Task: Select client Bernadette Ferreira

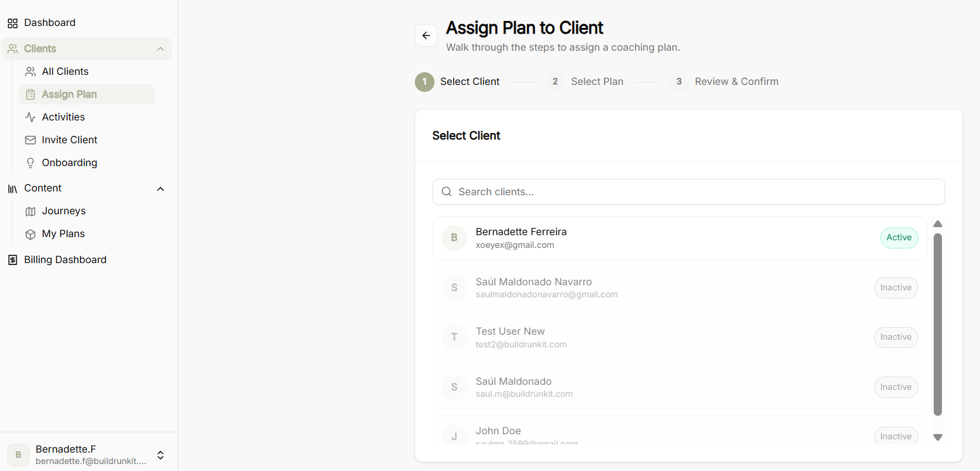Action: [x=679, y=238]
